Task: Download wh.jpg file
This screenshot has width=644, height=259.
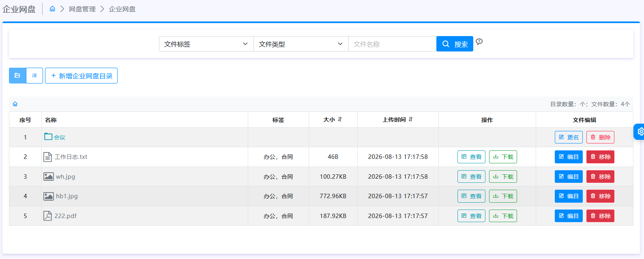Action: point(503,177)
